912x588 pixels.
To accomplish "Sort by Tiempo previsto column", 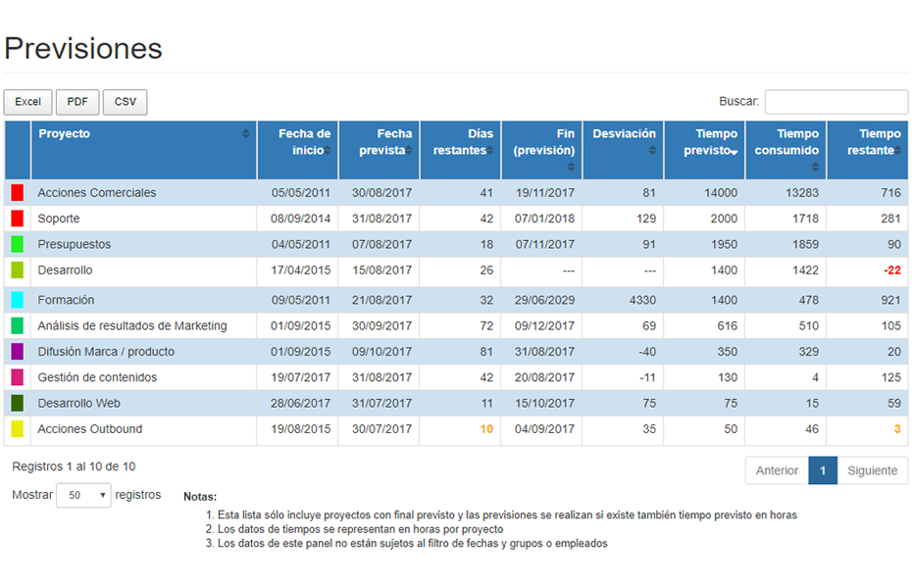I will click(x=703, y=142).
